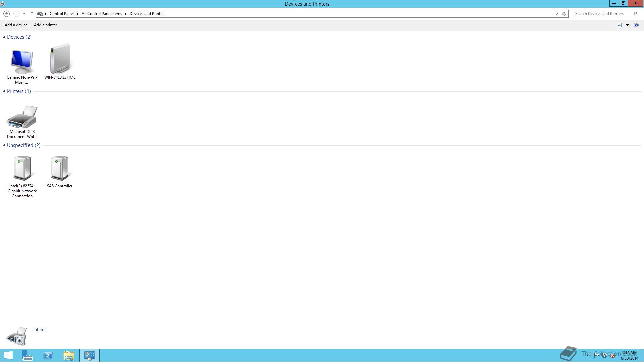Select the WIN-7IIE8IE7HML computer device

click(60, 62)
